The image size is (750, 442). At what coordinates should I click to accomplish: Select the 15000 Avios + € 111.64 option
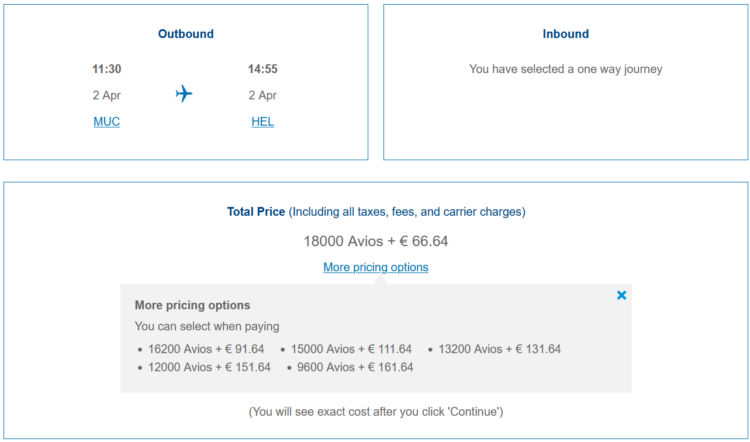click(351, 349)
